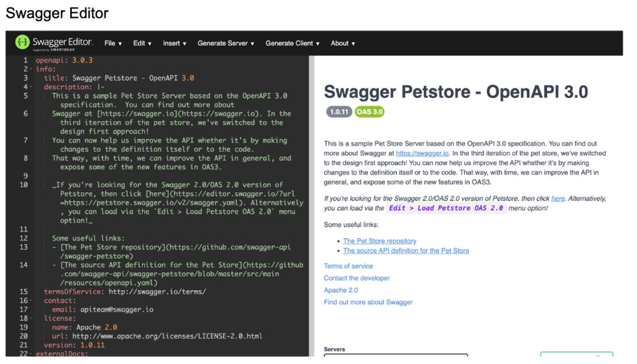Click the Swagger Editor logo icon

22,43
